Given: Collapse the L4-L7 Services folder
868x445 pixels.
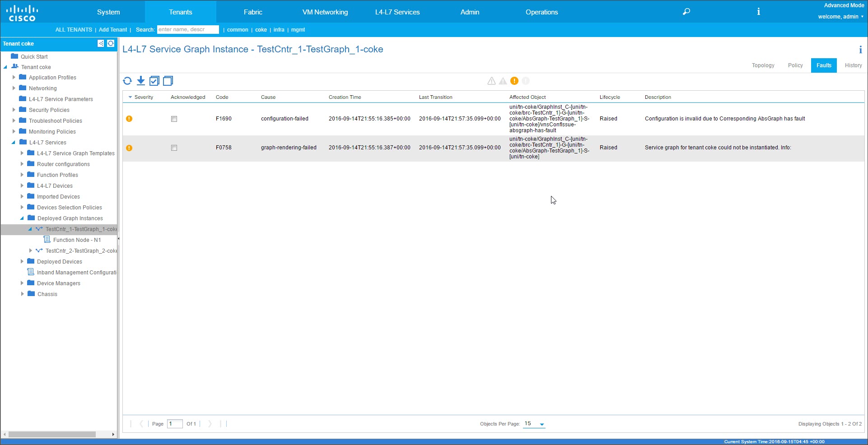Looking at the screenshot, I should coord(14,142).
